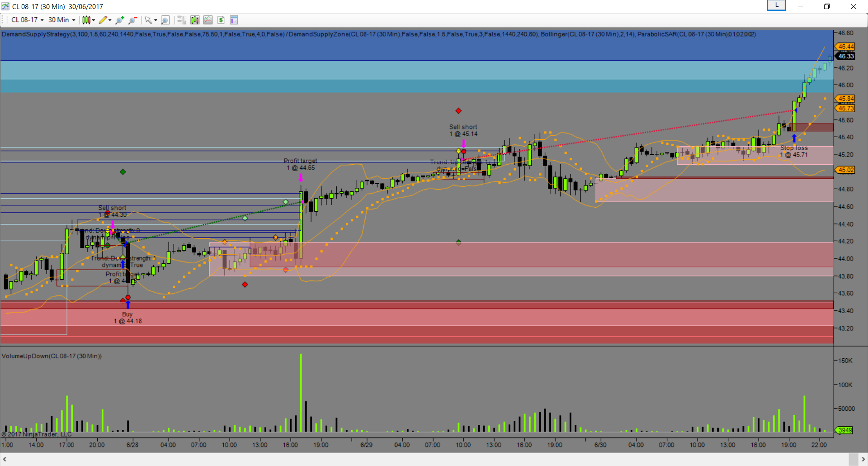Open the indicators dialog icon
The width and height of the screenshot is (868, 466).
pos(195,20)
